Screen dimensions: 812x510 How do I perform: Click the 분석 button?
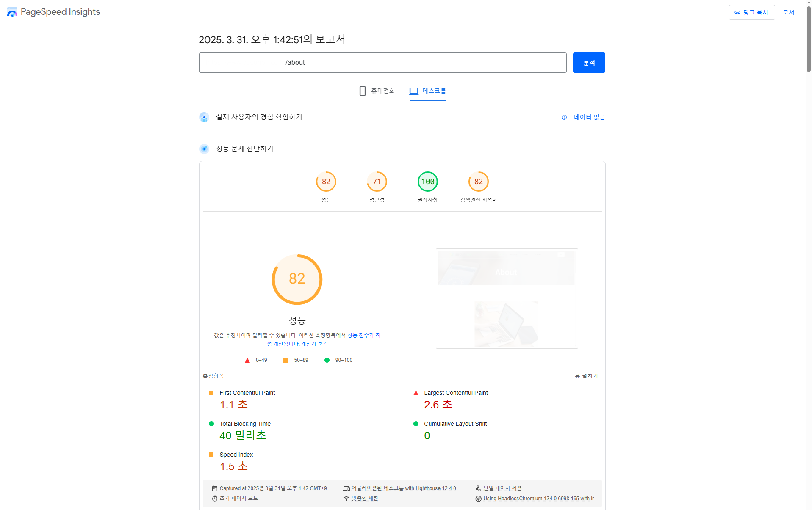tap(589, 63)
